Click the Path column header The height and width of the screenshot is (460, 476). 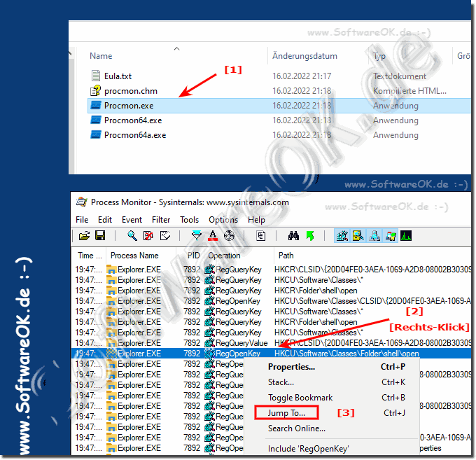286,256
